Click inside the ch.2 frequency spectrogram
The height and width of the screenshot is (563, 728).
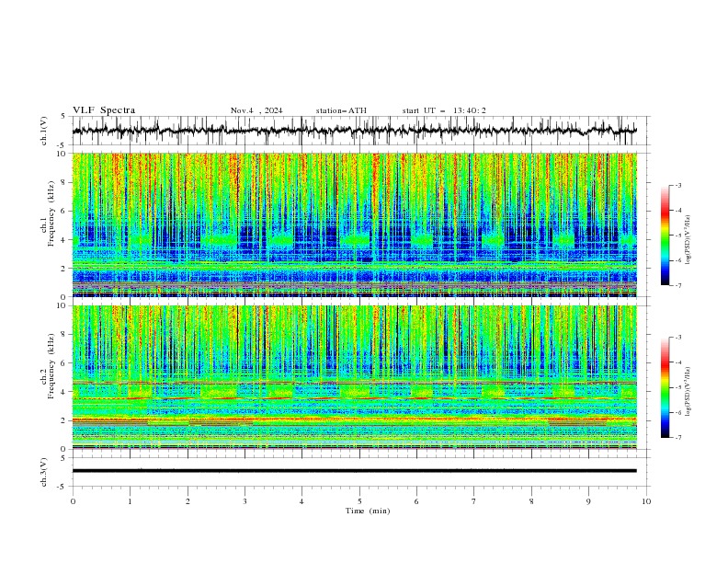click(x=354, y=377)
